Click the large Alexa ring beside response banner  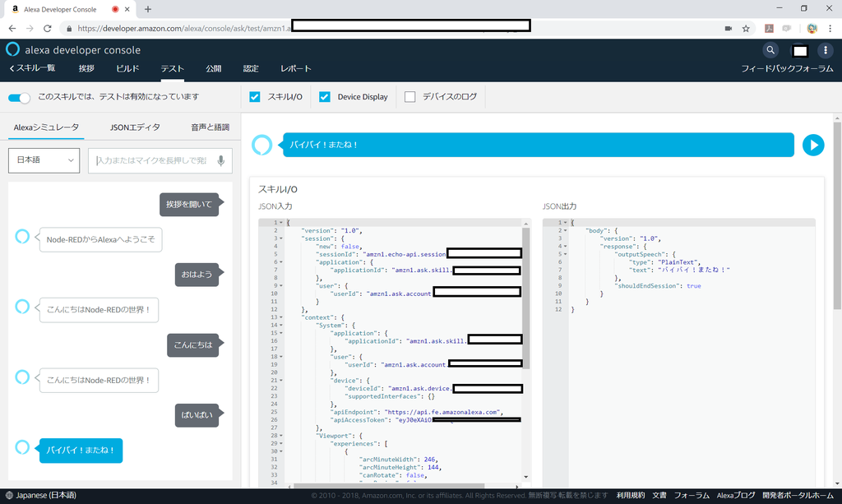pos(262,145)
